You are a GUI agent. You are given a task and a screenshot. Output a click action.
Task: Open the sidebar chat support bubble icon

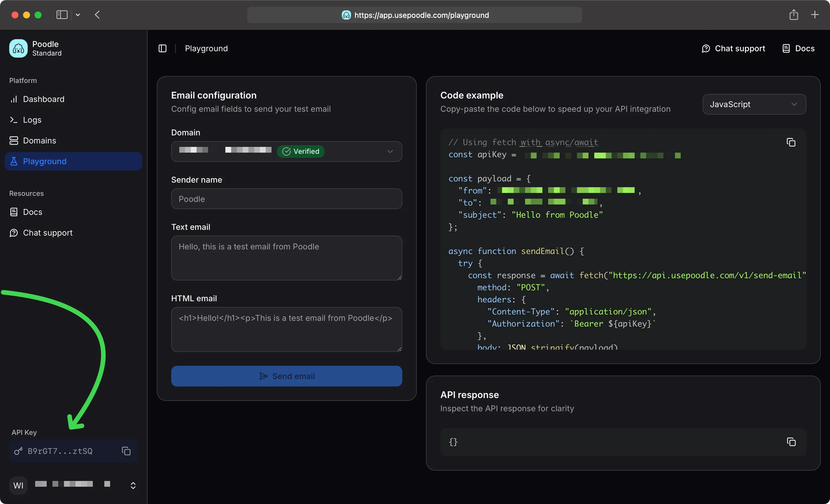click(14, 233)
